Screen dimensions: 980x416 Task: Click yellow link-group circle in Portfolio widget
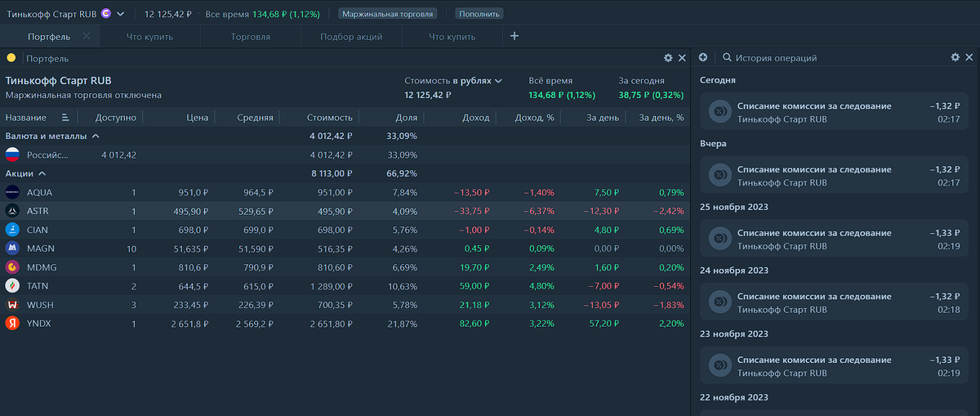(x=11, y=58)
